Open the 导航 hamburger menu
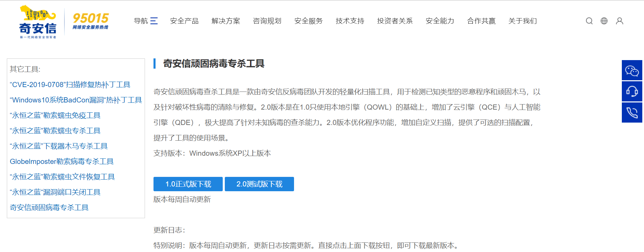Image resolution: width=644 pixels, height=252 pixels. [146, 21]
